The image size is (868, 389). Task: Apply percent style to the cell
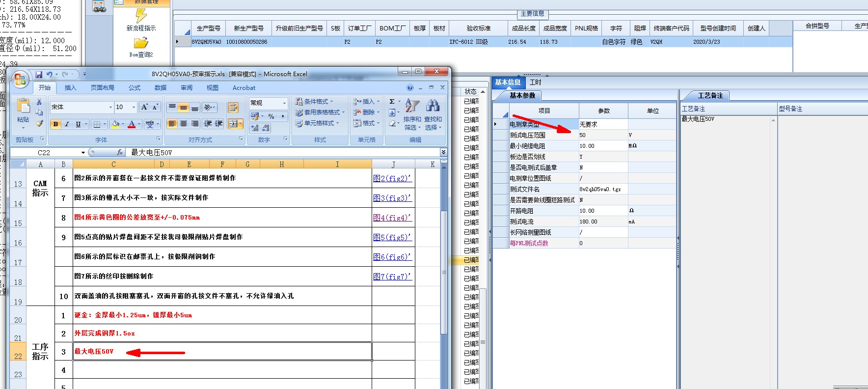pyautogui.click(x=271, y=116)
